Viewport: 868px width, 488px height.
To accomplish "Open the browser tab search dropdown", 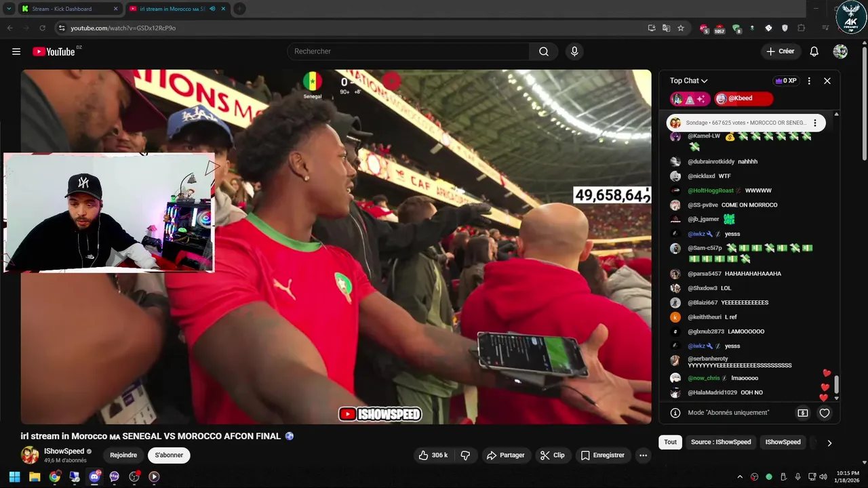I will click(9, 9).
